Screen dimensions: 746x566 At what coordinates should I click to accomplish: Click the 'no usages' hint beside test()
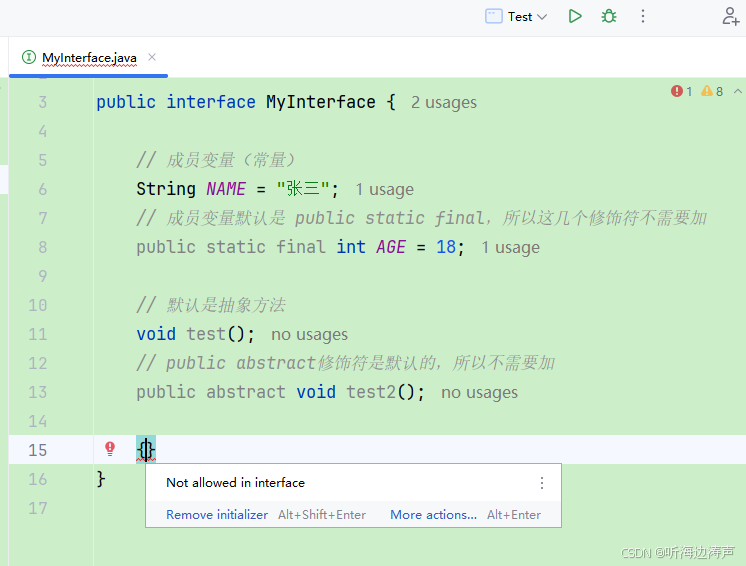point(309,334)
